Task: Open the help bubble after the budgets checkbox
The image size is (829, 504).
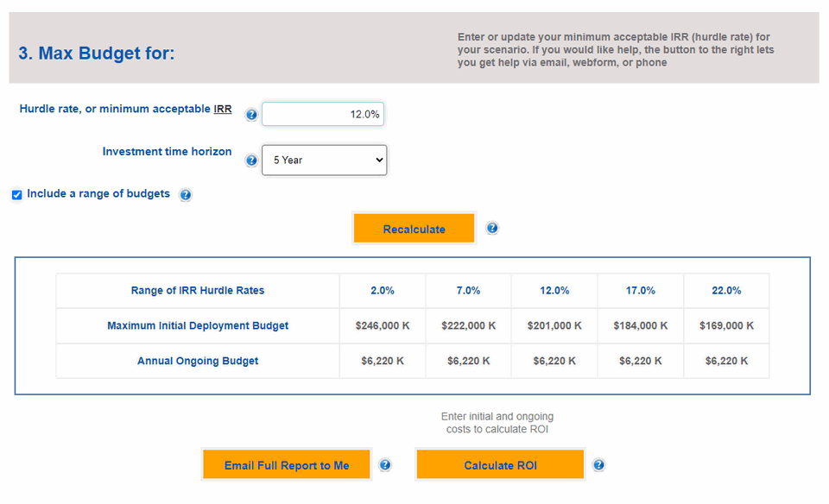Action: pos(186,195)
